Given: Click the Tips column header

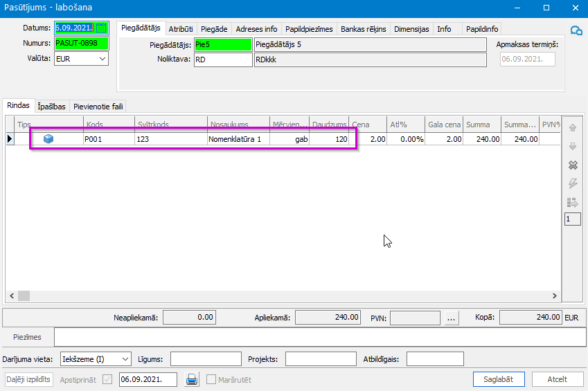Looking at the screenshot, I should pos(48,125).
